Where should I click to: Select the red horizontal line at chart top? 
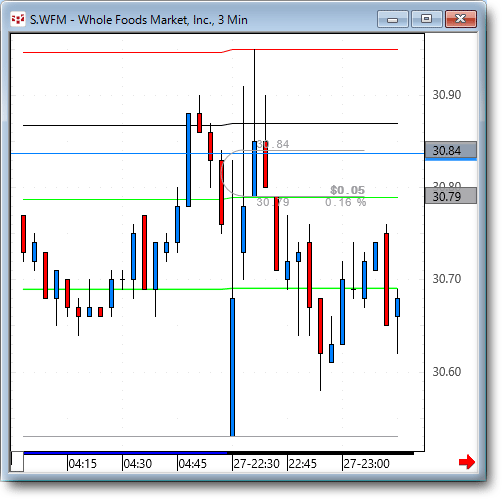click(210, 51)
